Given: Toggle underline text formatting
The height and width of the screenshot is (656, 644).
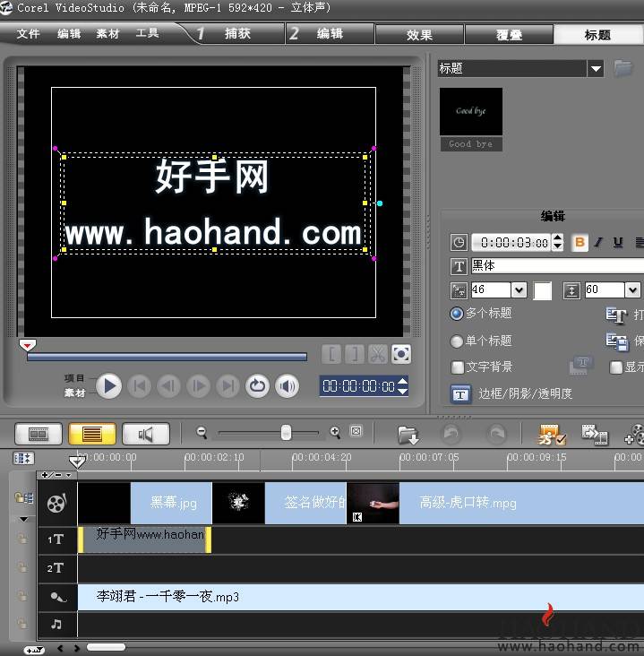Looking at the screenshot, I should click(x=618, y=242).
